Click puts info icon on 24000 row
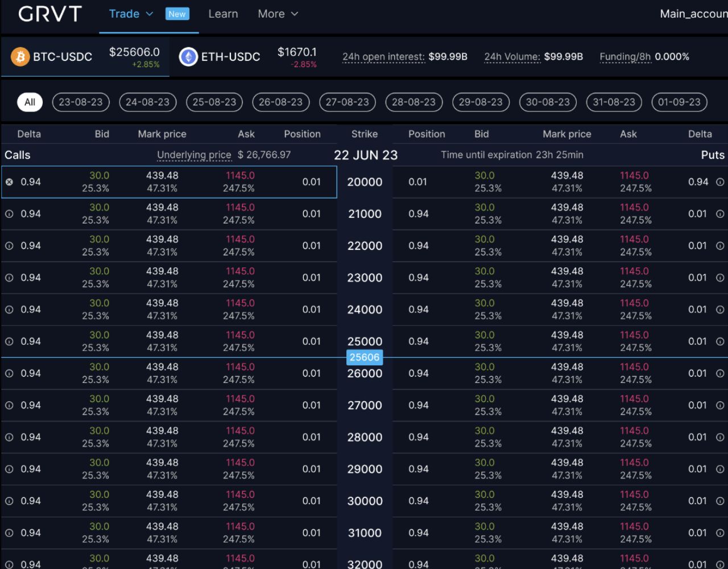This screenshot has height=569, width=728. pyautogui.click(x=720, y=310)
